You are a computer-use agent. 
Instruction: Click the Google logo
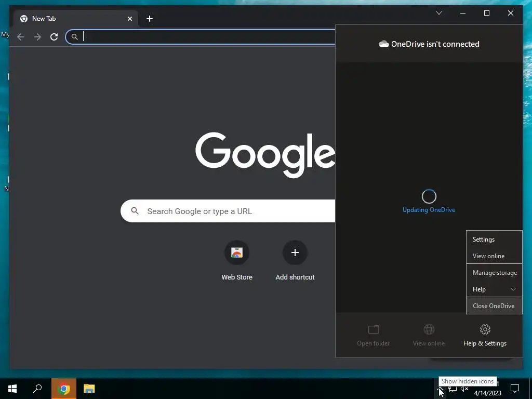265,155
